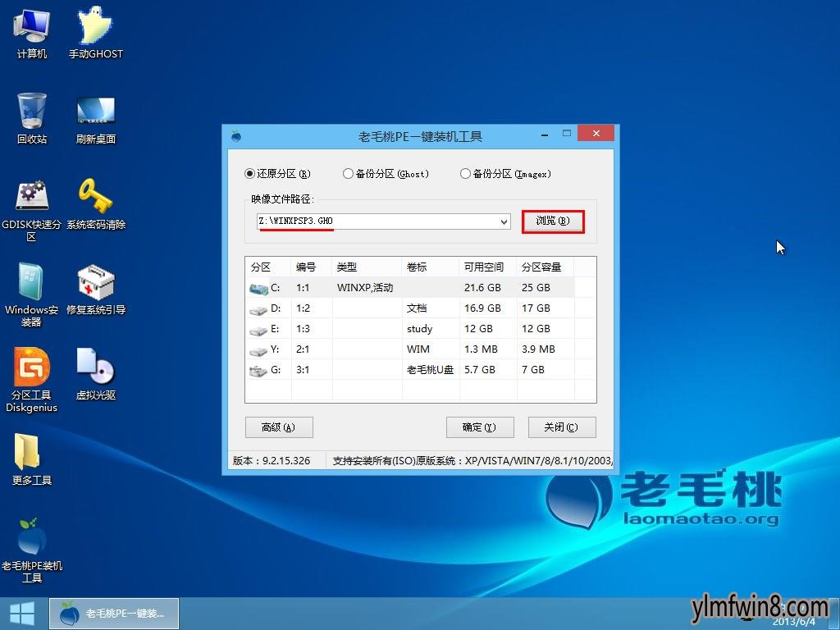
Task: Launch the Windows安装器 icon
Action: click(32, 294)
